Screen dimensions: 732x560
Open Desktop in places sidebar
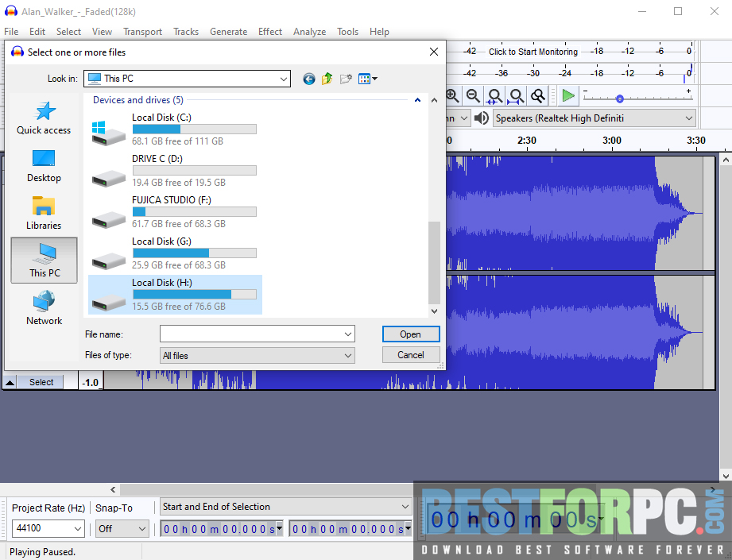point(44,166)
